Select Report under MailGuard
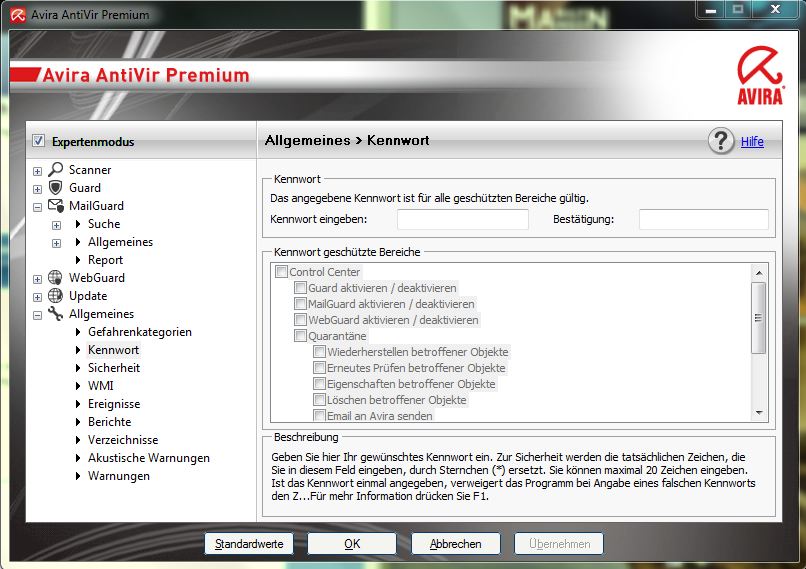The image size is (806, 569). pos(105,260)
